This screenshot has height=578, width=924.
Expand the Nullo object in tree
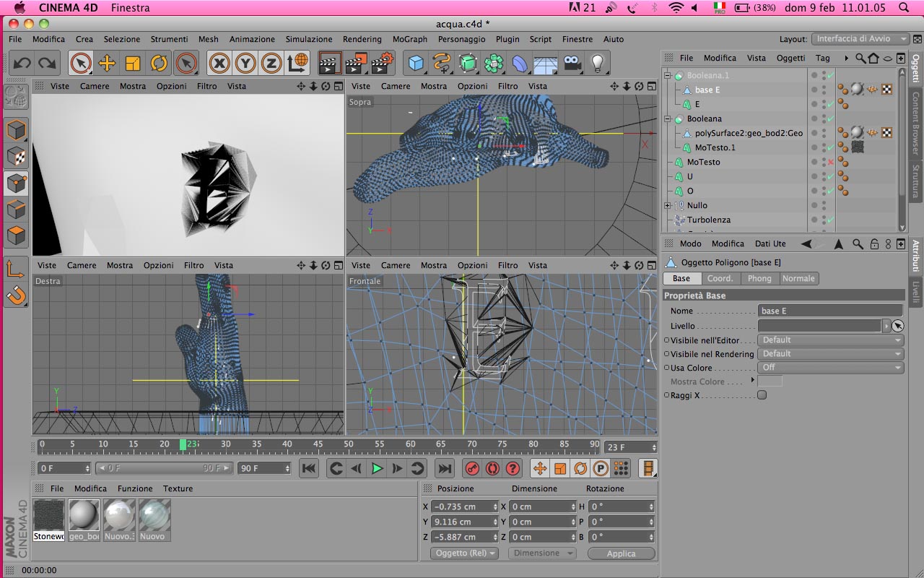coord(668,205)
